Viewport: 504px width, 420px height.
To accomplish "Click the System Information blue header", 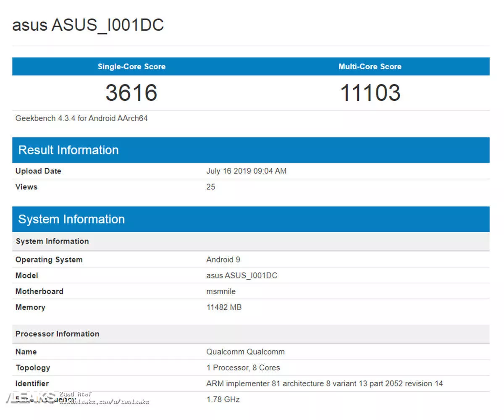I will (251, 219).
